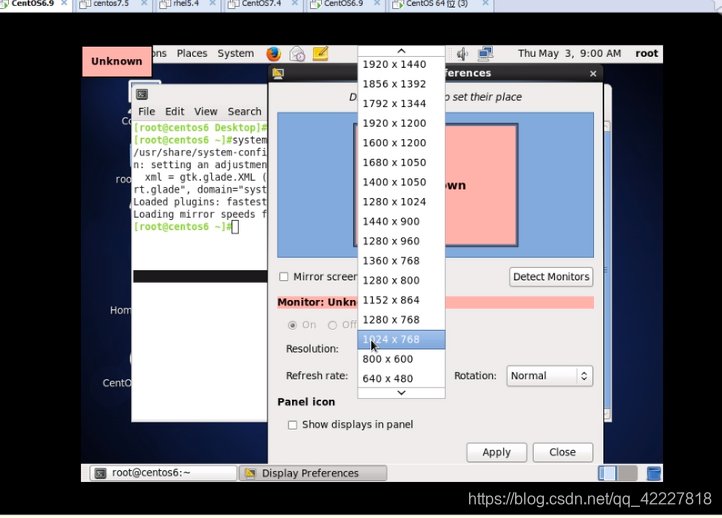Pick 1280 x 768 resolution
The height and width of the screenshot is (518, 722).
point(401,320)
